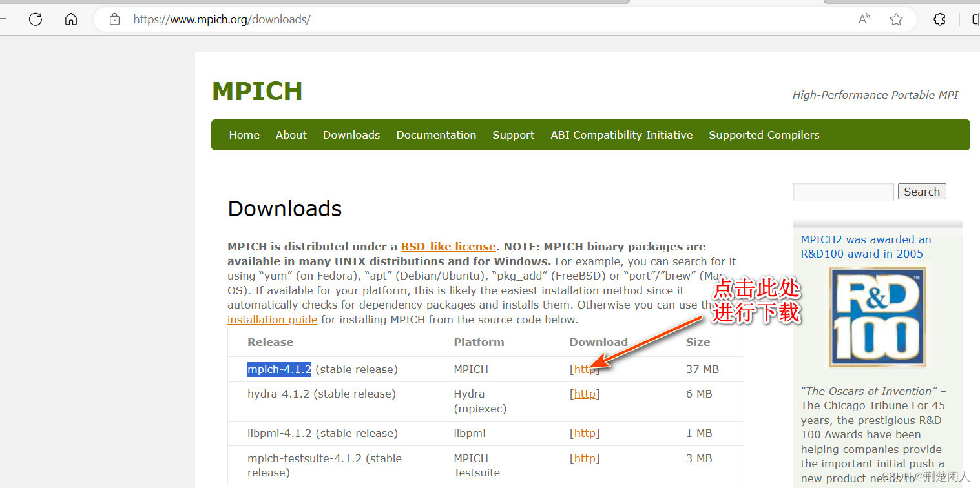Open Read aloud icon in address bar
Image resolution: width=980 pixels, height=488 pixels.
tap(864, 19)
